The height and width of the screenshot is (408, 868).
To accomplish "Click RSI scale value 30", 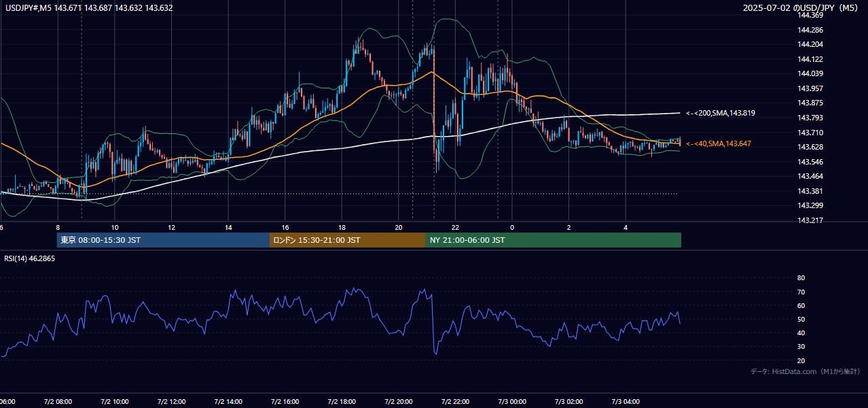I will click(801, 347).
